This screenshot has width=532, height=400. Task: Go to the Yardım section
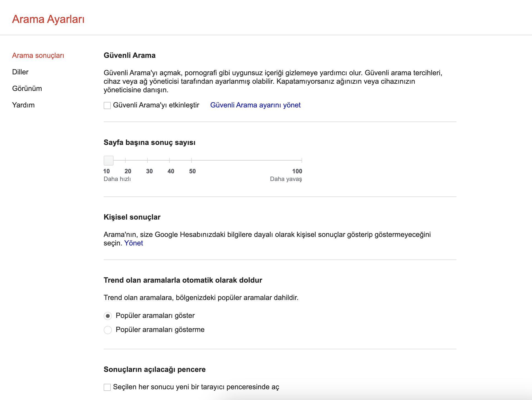point(23,105)
